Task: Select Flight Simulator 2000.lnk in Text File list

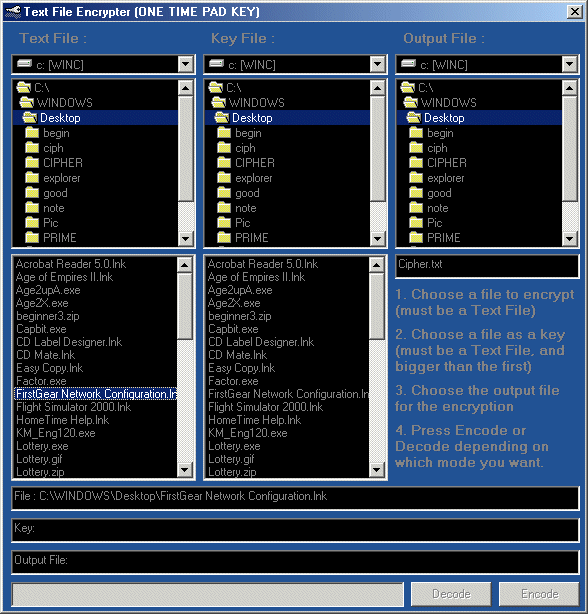Action: tap(73, 407)
